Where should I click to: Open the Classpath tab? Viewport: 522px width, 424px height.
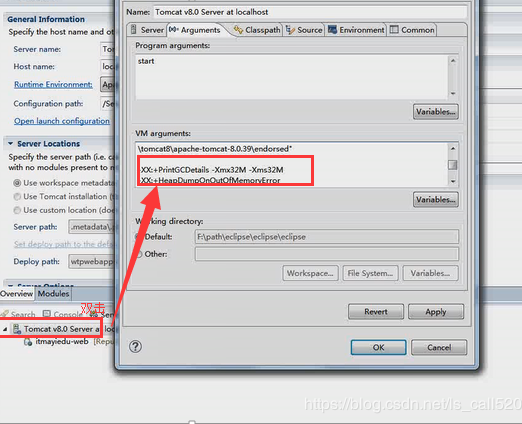pyautogui.click(x=257, y=30)
